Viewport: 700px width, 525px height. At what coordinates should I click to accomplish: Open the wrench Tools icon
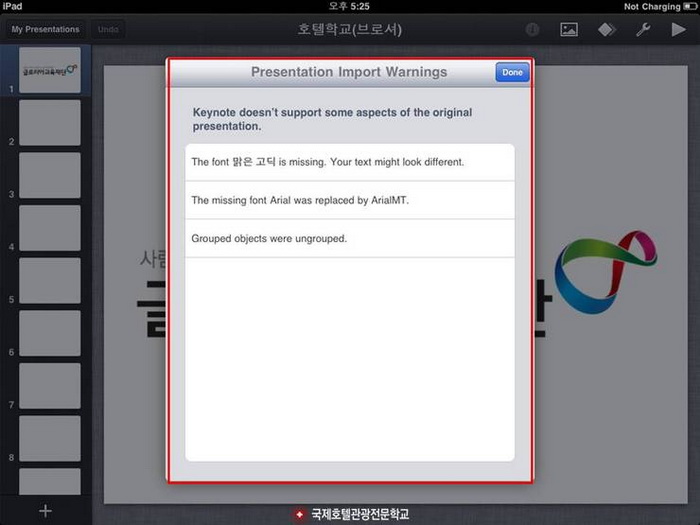click(643, 30)
